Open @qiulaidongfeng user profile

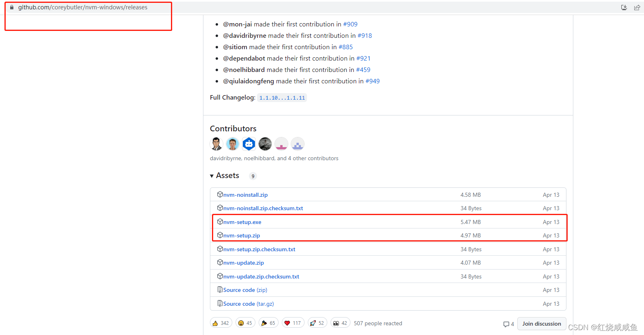tap(249, 81)
